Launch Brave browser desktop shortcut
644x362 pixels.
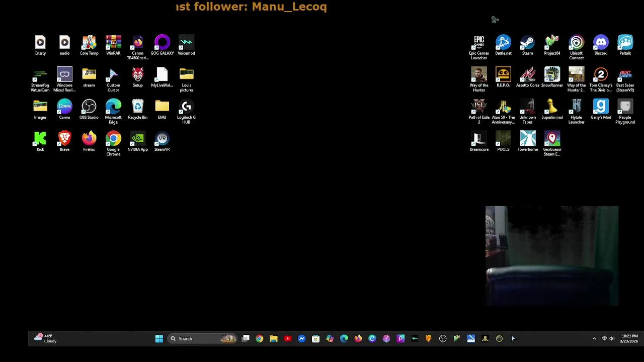tap(64, 142)
